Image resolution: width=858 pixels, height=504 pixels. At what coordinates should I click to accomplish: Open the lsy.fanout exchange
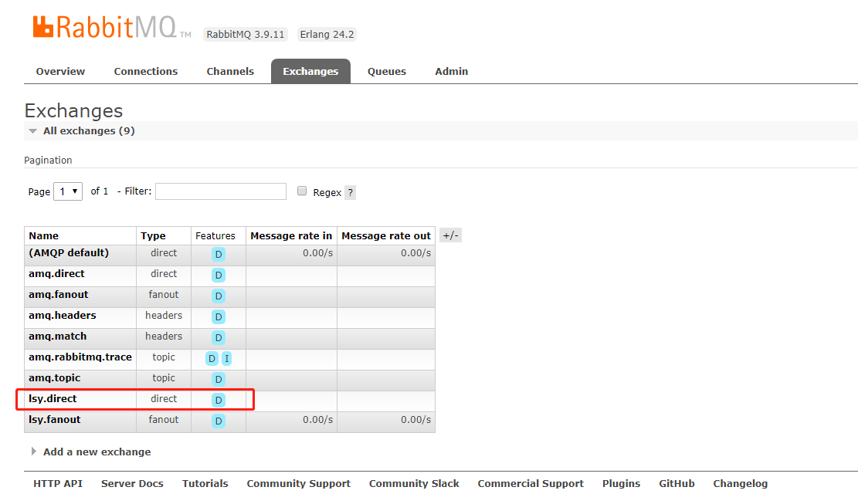point(54,419)
